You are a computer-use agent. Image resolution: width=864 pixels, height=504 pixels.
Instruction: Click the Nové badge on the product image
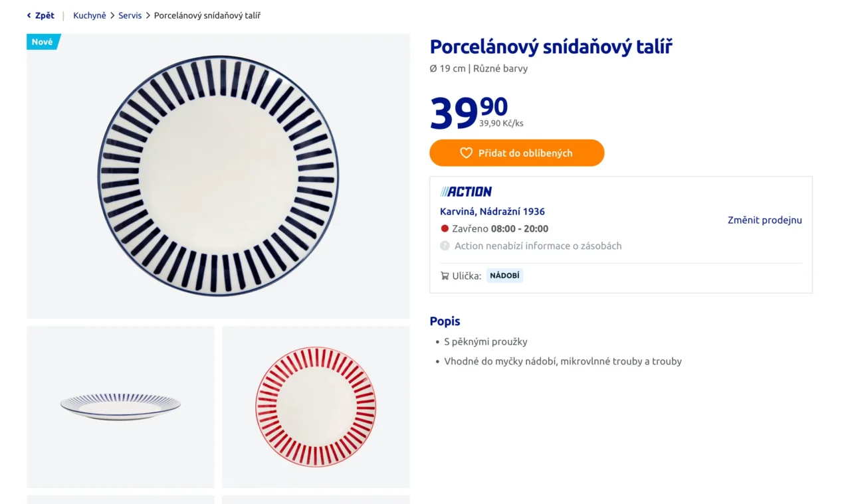pos(42,41)
